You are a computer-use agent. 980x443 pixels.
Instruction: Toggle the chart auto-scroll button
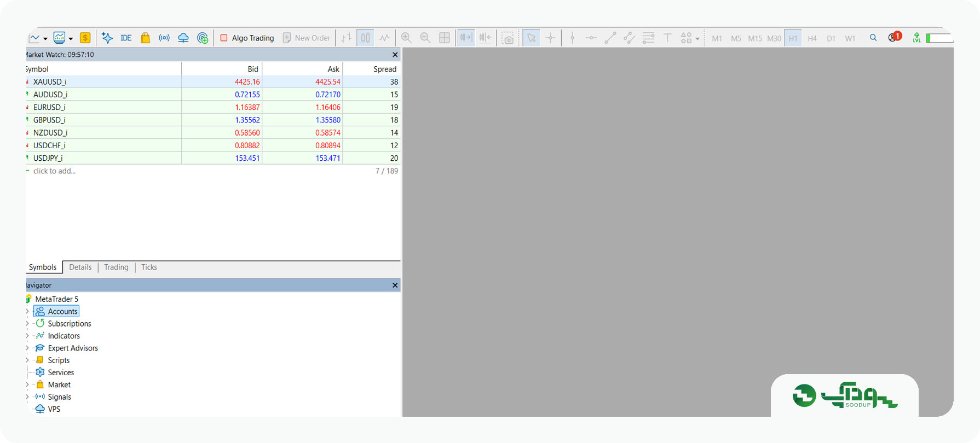466,38
